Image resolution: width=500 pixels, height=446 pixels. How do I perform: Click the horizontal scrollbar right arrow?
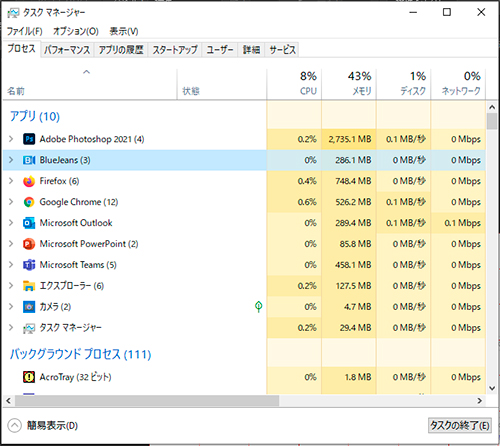coord(479,401)
